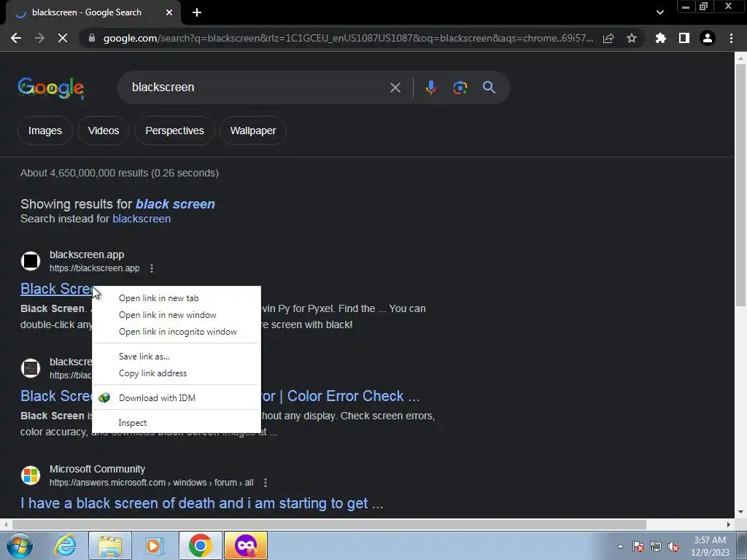Click the forward navigation arrow
The height and width of the screenshot is (560, 747).
pyautogui.click(x=39, y=38)
